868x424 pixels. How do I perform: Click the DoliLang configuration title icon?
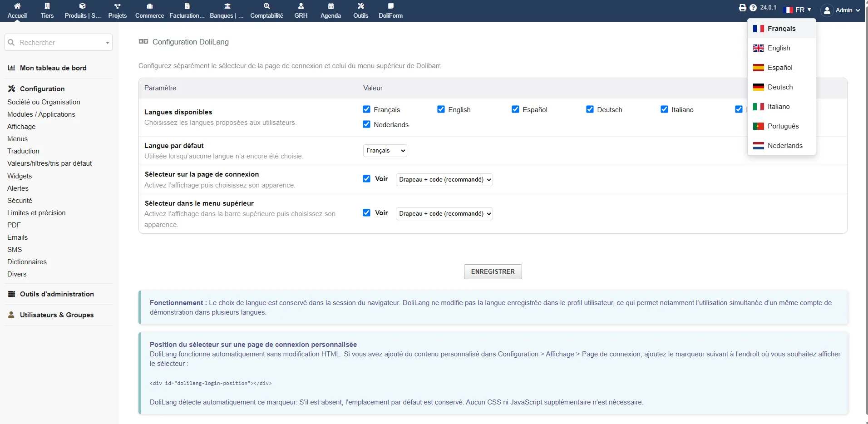(x=143, y=41)
